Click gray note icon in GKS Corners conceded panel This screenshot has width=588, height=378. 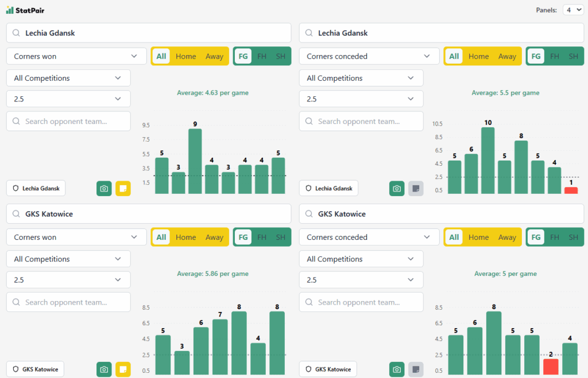416,369
